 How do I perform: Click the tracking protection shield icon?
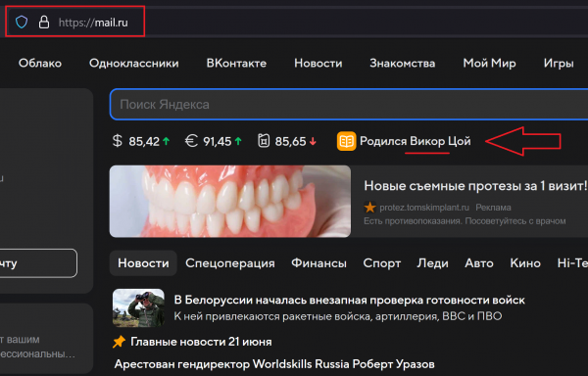[22, 23]
